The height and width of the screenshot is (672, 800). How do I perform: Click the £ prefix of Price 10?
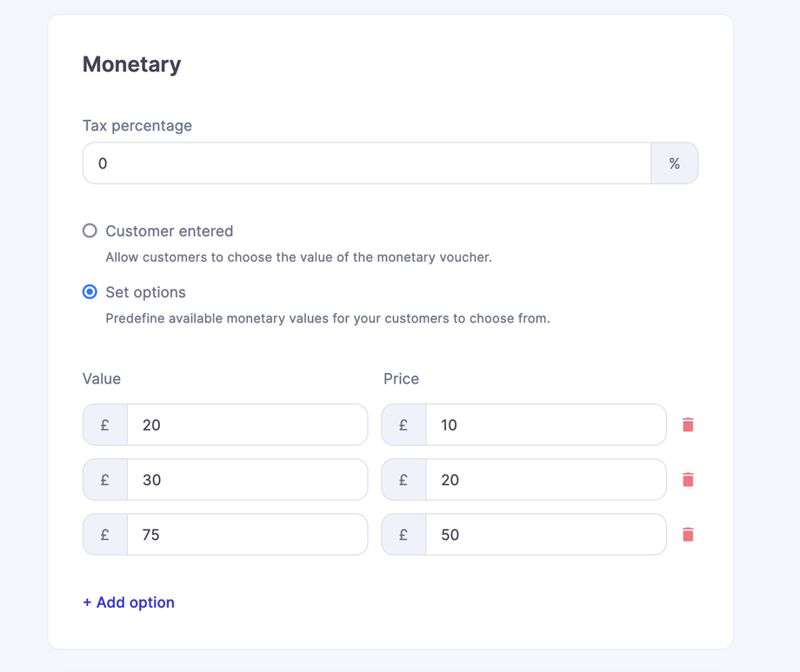click(x=403, y=425)
